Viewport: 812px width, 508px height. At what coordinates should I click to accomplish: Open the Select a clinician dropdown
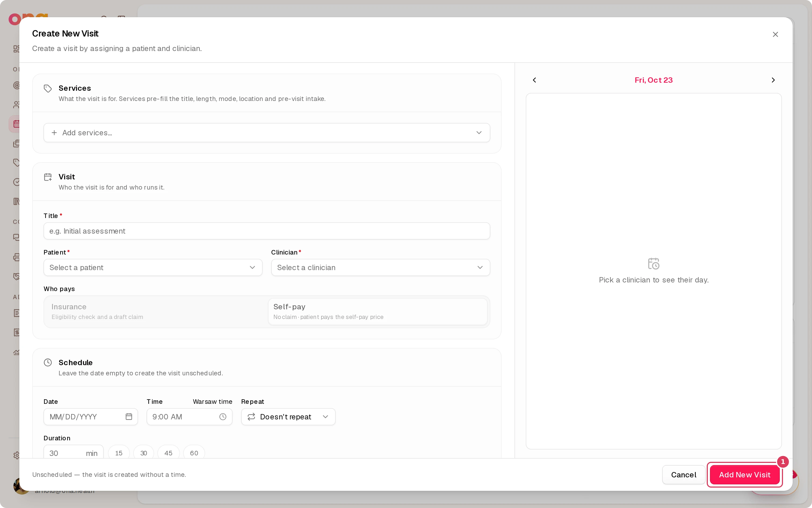coord(380,267)
